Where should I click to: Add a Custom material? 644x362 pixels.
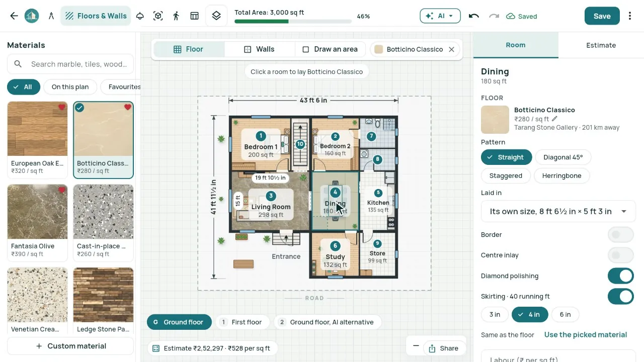point(70,346)
